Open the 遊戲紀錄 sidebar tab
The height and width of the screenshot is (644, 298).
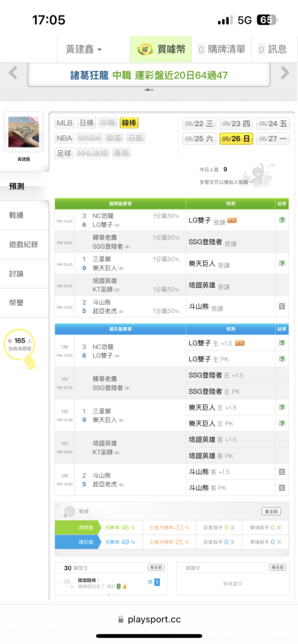click(x=25, y=244)
